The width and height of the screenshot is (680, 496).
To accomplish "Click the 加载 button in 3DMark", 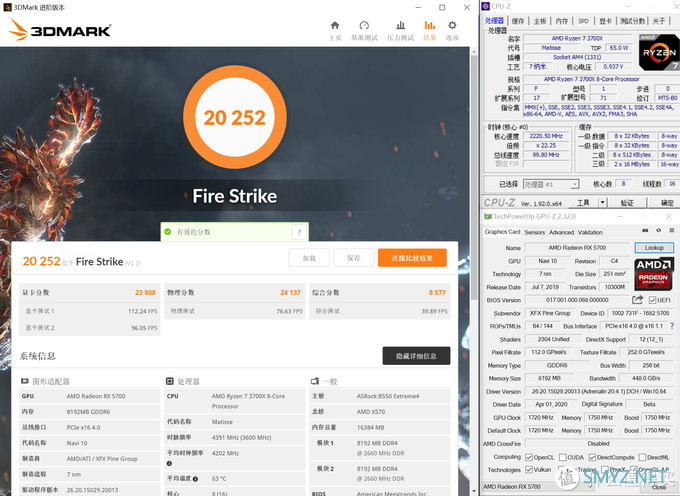I will point(309,258).
